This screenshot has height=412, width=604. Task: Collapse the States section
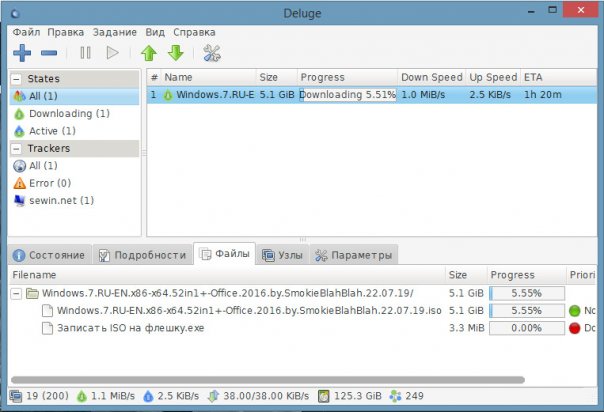[16, 79]
